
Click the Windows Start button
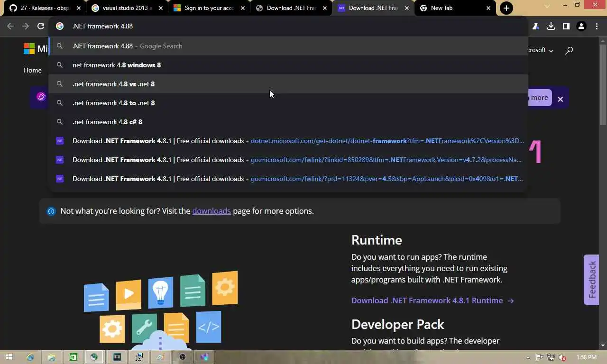click(9, 357)
